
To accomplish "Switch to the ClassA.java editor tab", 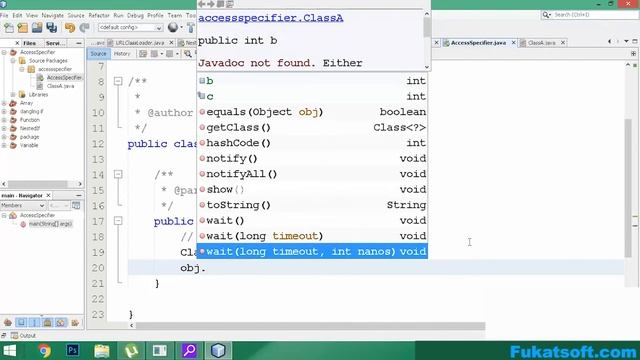I will (x=541, y=42).
